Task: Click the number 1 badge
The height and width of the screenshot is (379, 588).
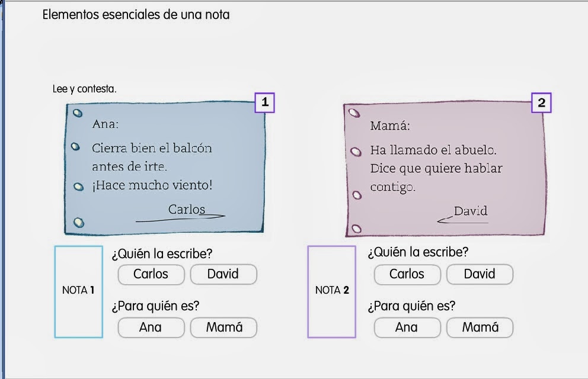Action: click(264, 102)
